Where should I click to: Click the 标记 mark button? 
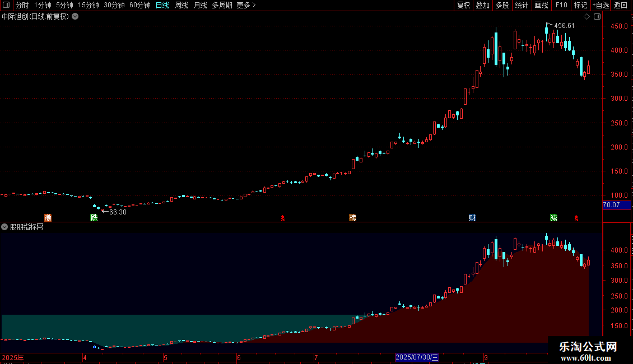580,5
